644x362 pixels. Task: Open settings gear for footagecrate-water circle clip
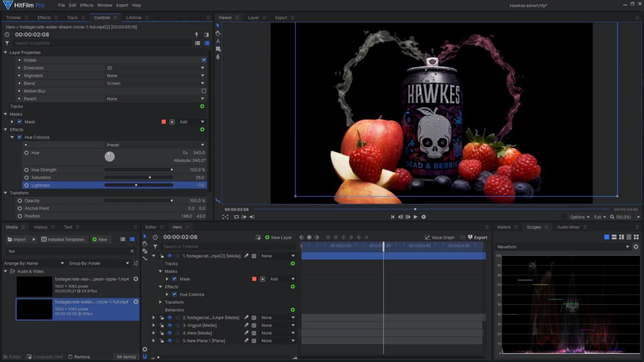[135, 302]
